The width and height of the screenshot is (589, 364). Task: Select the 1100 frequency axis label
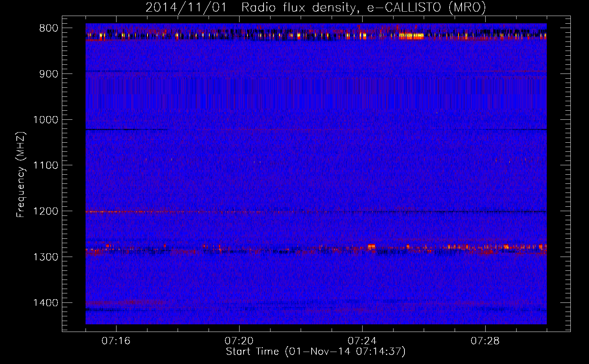pyautogui.click(x=46, y=166)
